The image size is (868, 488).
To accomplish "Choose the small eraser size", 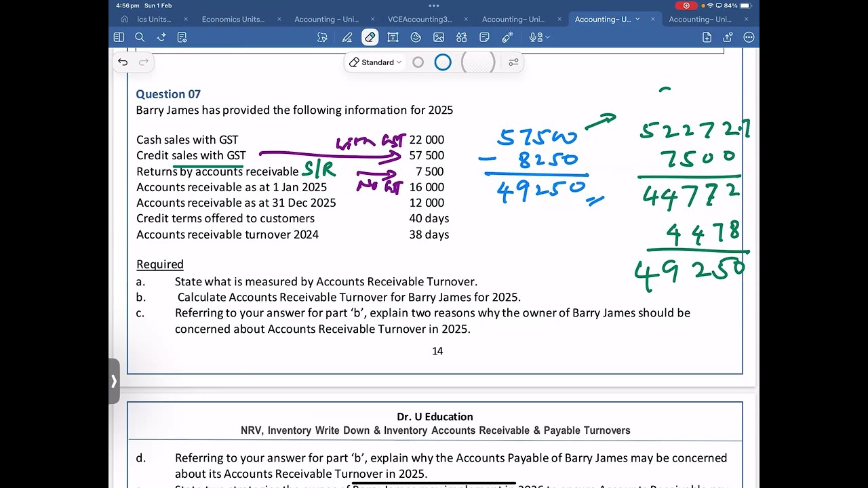I will click(418, 62).
